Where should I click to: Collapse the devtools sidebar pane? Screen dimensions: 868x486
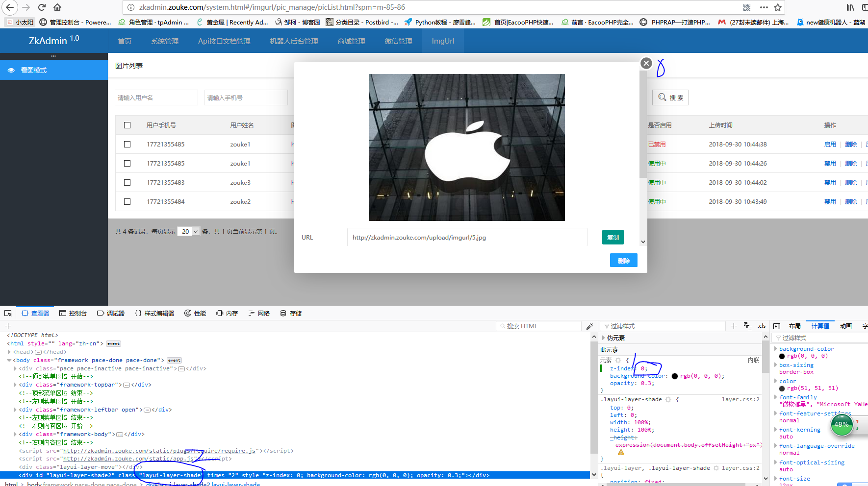777,326
